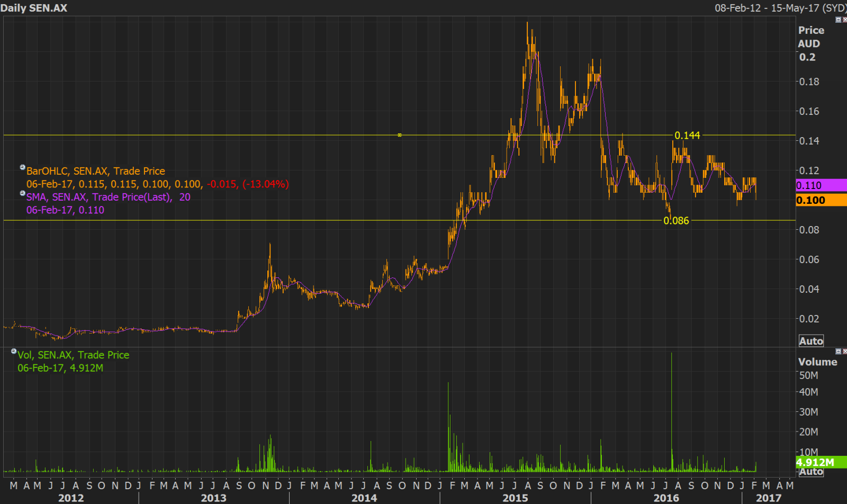Click the 2017 year label on time axis
This screenshot has height=504, width=847.
[769, 498]
